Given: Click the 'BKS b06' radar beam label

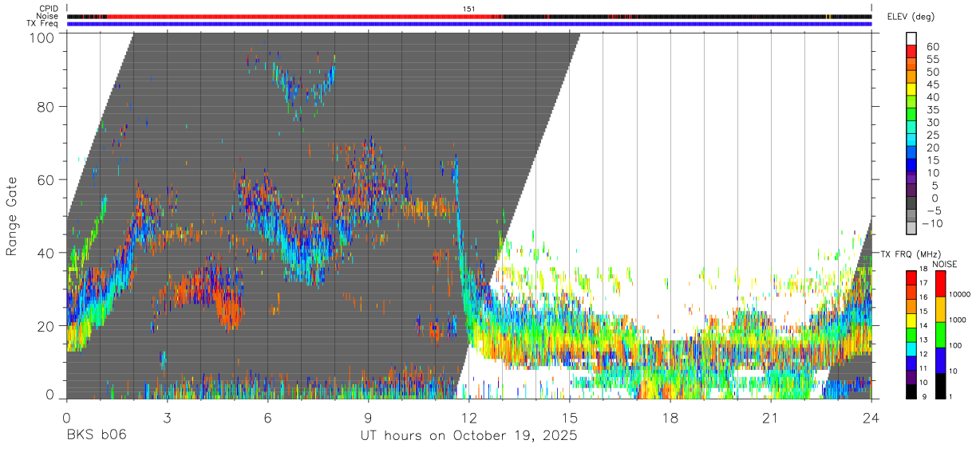Looking at the screenshot, I should tap(96, 435).
